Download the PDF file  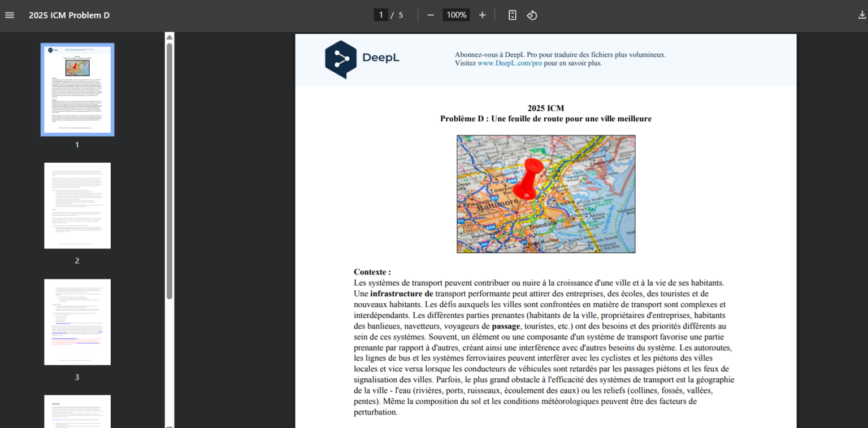(x=862, y=15)
